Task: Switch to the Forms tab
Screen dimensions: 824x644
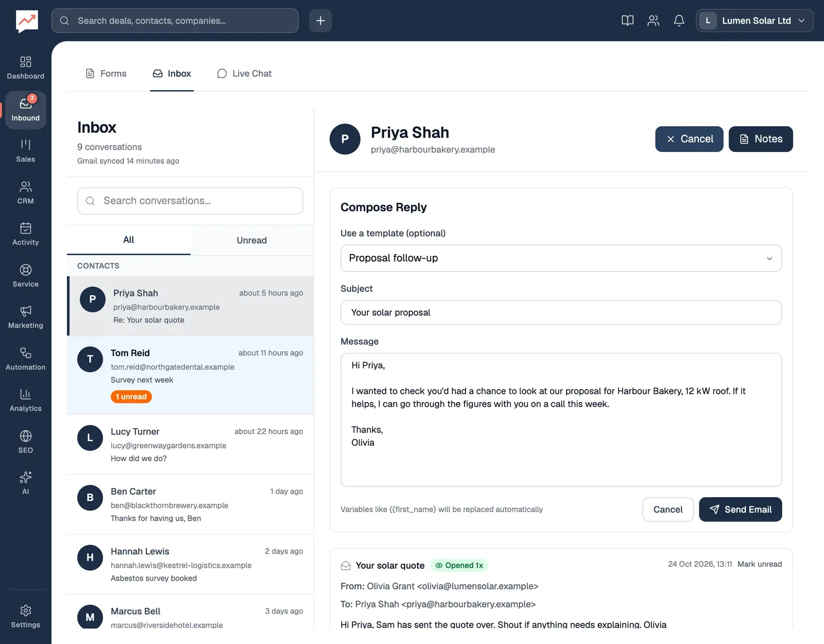Action: click(x=106, y=74)
